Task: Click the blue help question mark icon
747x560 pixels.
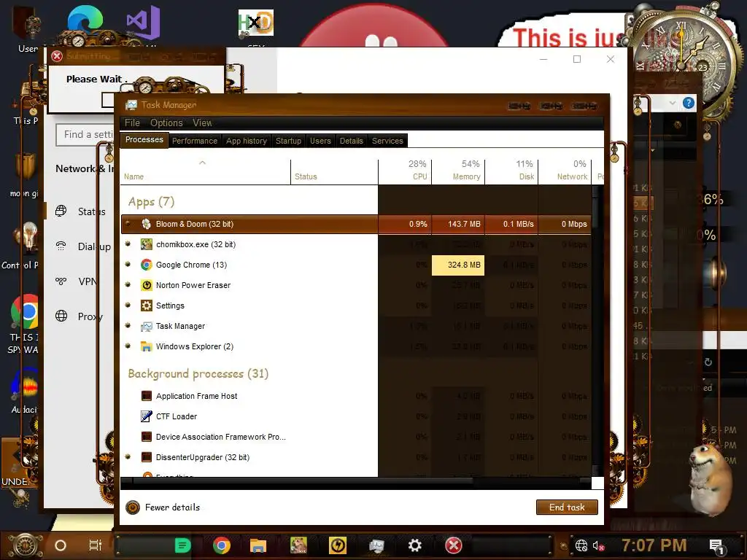Action: click(x=689, y=103)
